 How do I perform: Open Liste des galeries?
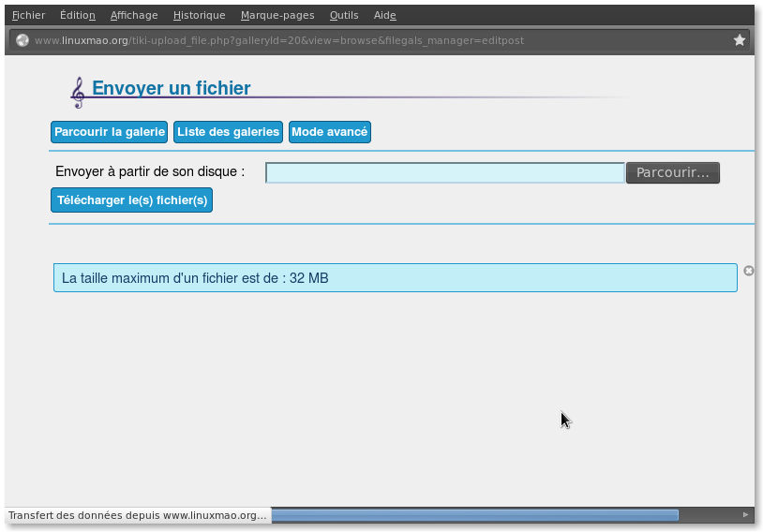click(x=228, y=132)
